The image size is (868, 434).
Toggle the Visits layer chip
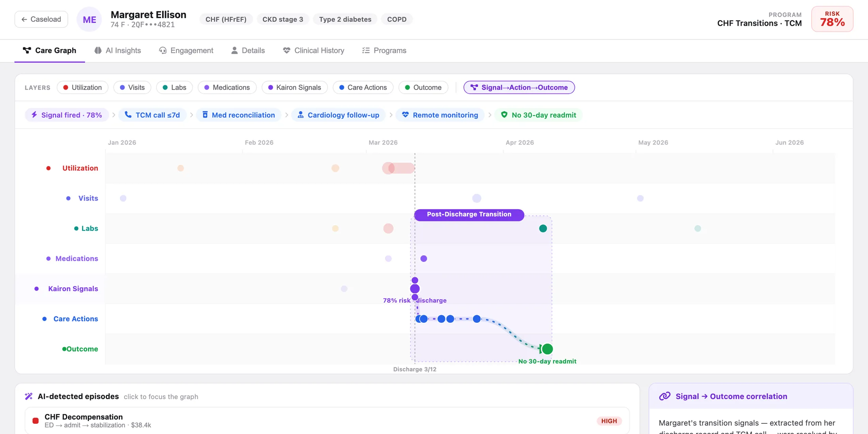pyautogui.click(x=132, y=87)
